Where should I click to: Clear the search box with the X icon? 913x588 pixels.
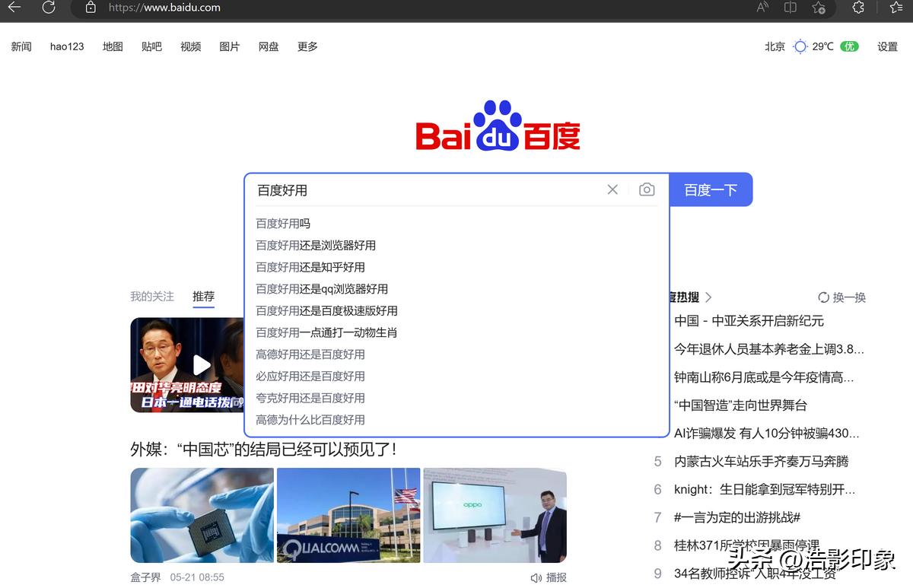tap(612, 189)
